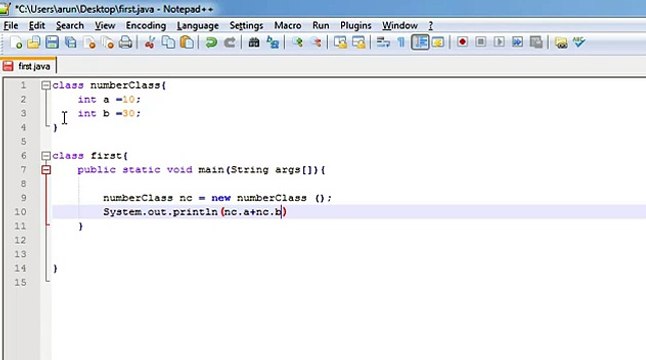Open the Language menu
The width and height of the screenshot is (646, 360).
click(198, 26)
